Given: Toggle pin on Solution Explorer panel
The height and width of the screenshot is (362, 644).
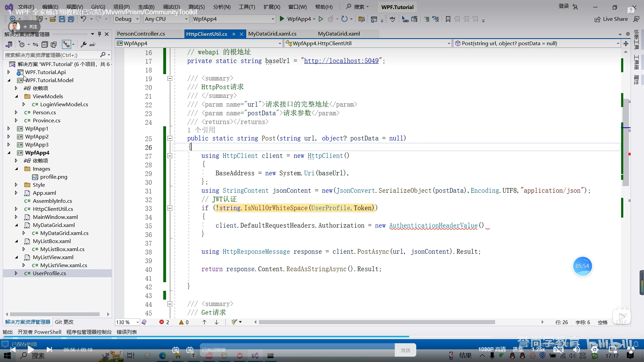Looking at the screenshot, I should 99,34.
